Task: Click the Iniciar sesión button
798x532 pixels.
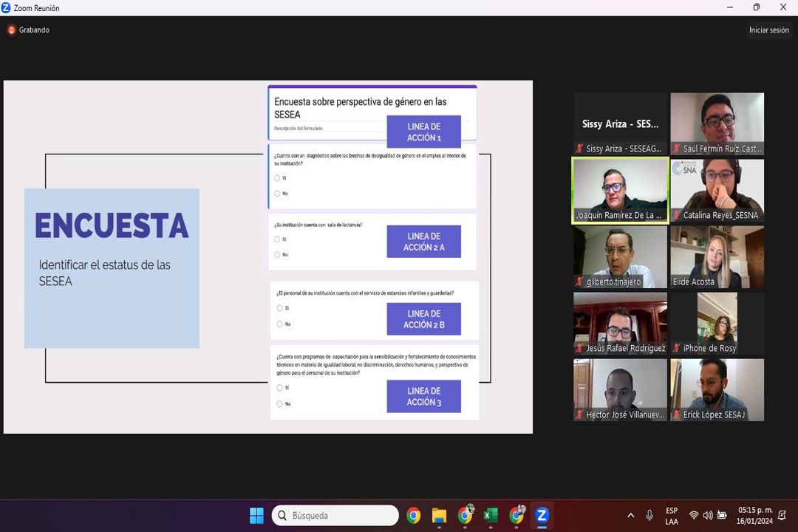Action: tap(768, 30)
